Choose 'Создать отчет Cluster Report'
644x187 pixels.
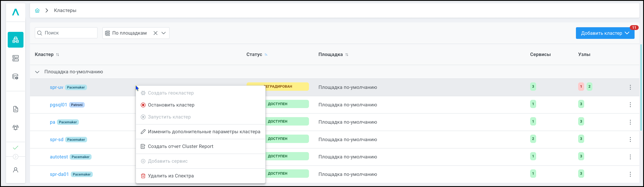tap(180, 146)
